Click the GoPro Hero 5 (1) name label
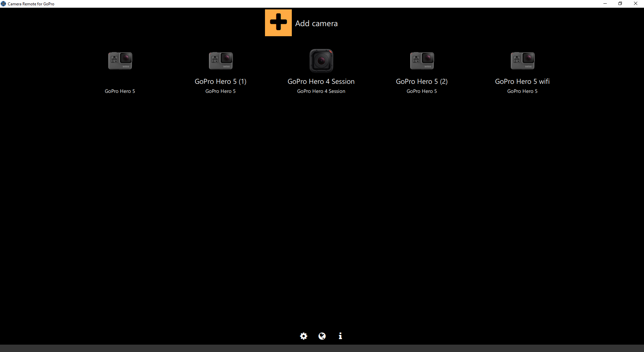Screen dimensions: 644x352 pos(220,81)
